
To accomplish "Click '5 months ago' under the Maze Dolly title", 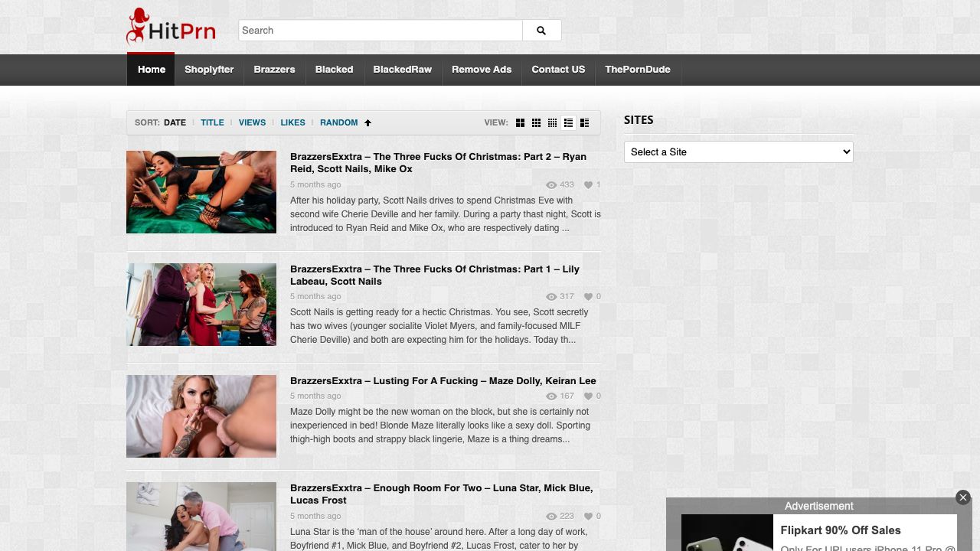I will 315,396.
